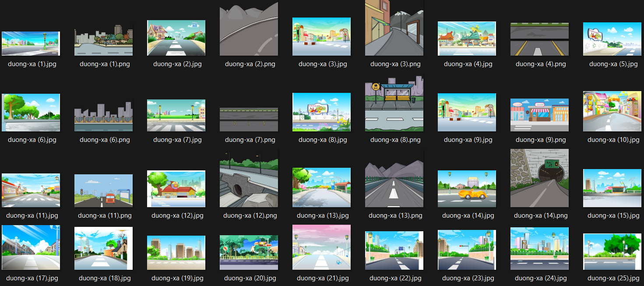This screenshot has height=286, width=644.
Task: Open duong-xa (21).jpg pink sky road image
Action: click(x=321, y=247)
